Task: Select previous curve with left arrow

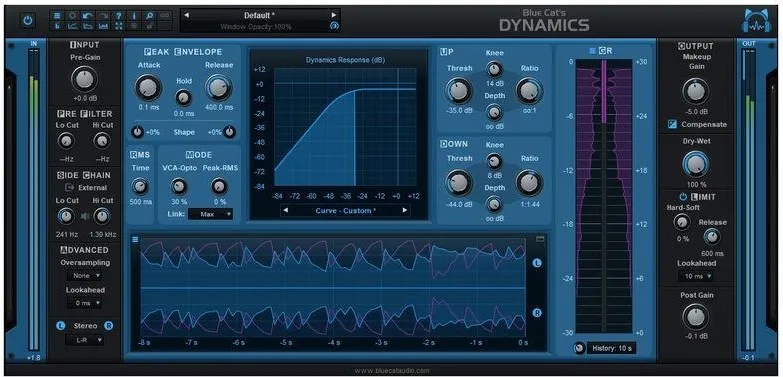Action: click(287, 211)
